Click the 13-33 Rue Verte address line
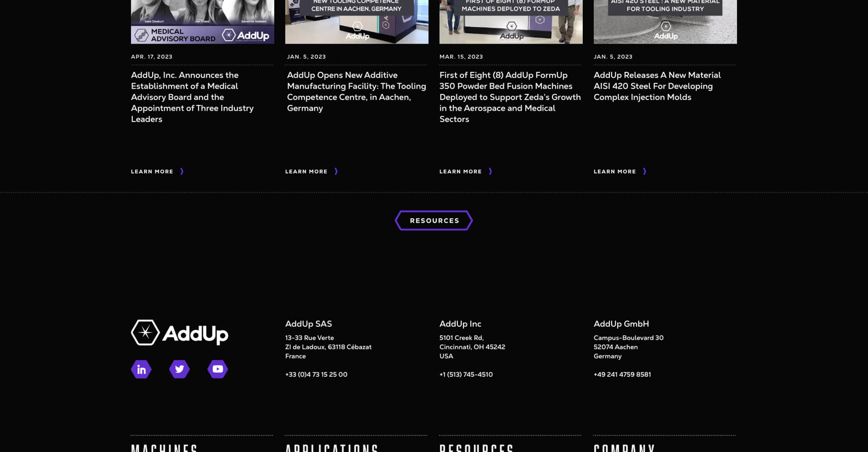This screenshot has width=868, height=452. 309,338
